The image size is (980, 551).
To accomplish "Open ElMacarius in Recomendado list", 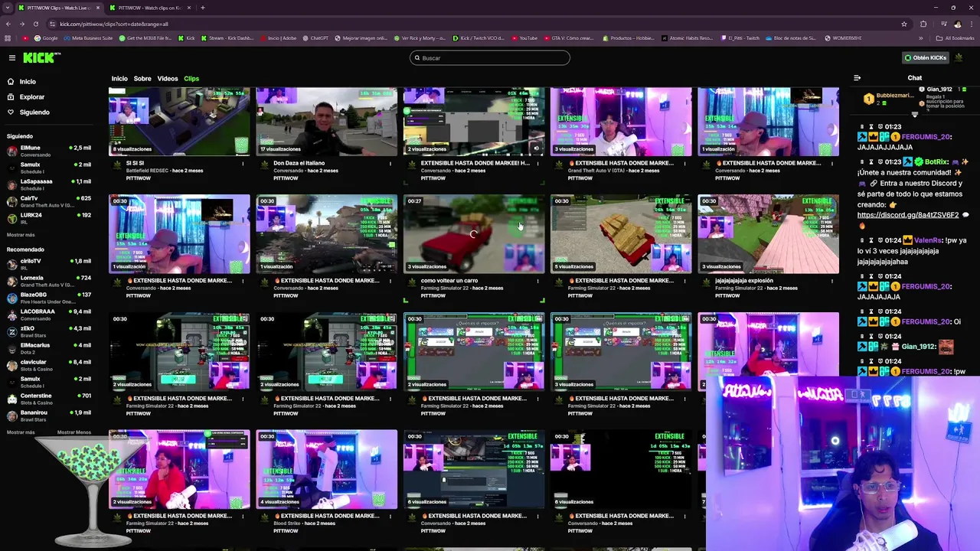I will pyautogui.click(x=49, y=348).
